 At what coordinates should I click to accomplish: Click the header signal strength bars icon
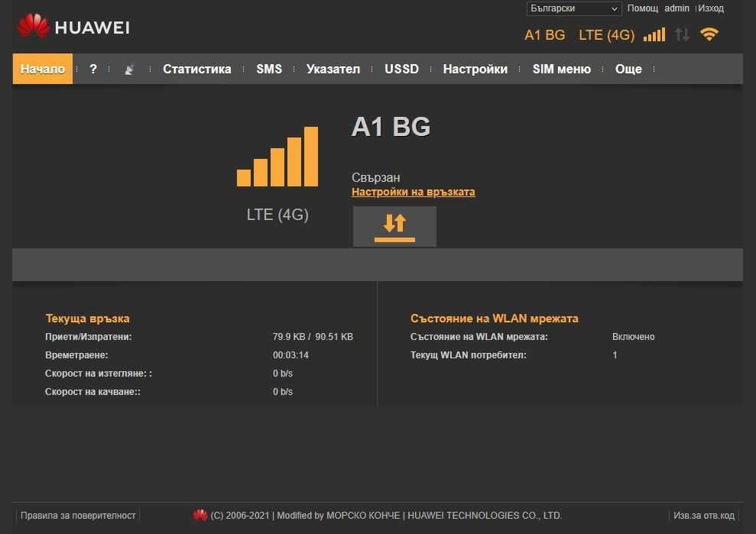click(x=654, y=34)
